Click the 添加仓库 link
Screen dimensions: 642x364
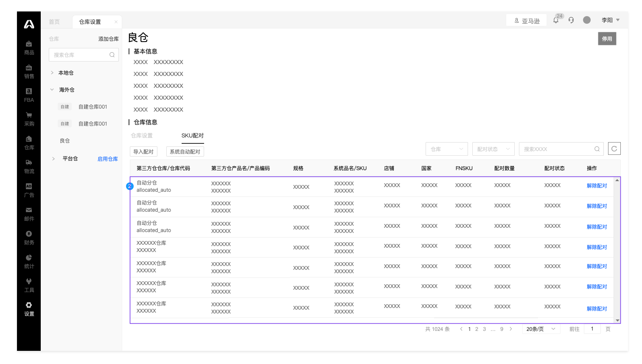click(x=109, y=39)
